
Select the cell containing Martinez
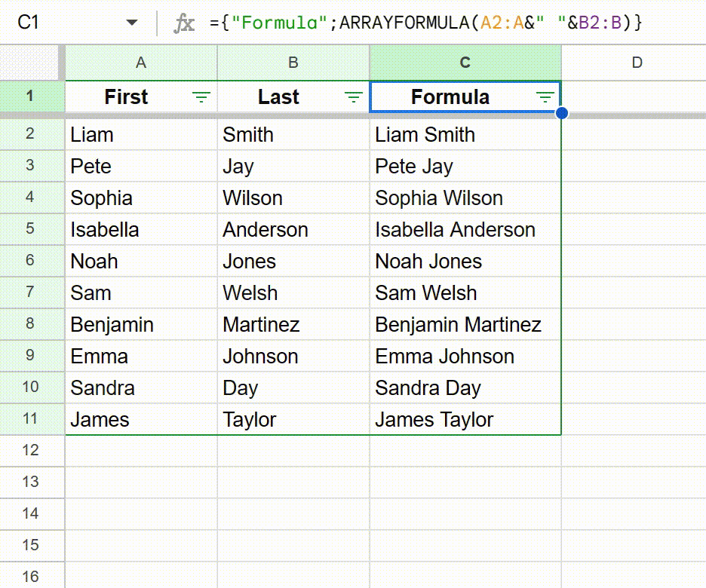(x=293, y=324)
